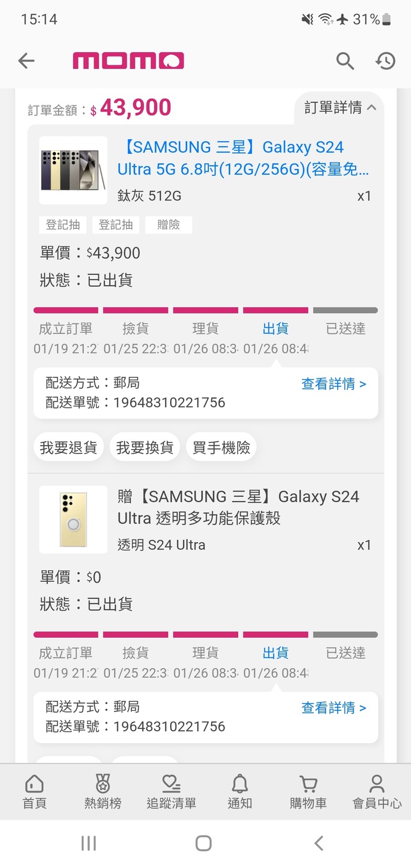Viewport: 411px width, 868px height.
Task: Tap the 買手機險 phone insurance button
Action: click(x=221, y=447)
